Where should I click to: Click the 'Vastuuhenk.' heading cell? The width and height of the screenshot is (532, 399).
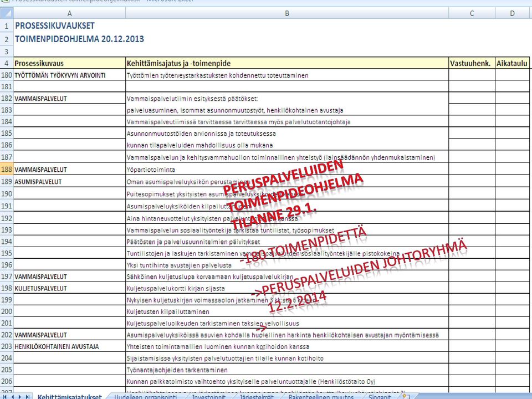click(x=472, y=63)
